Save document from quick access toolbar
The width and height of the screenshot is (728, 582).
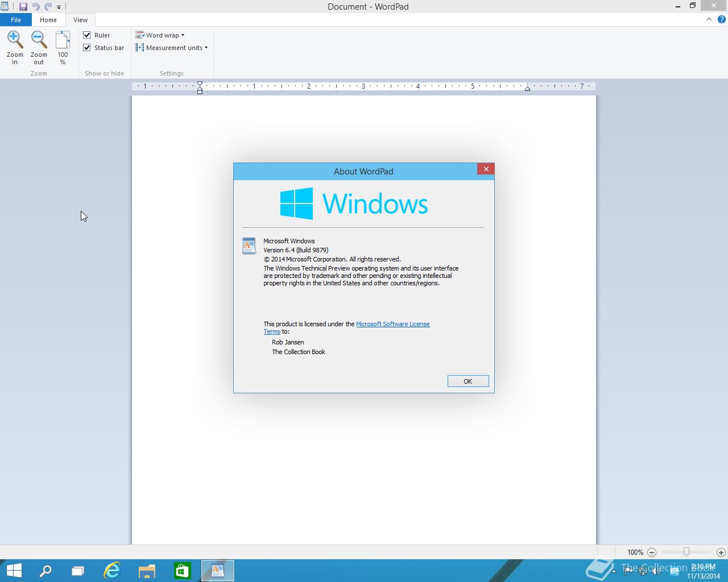coord(23,7)
